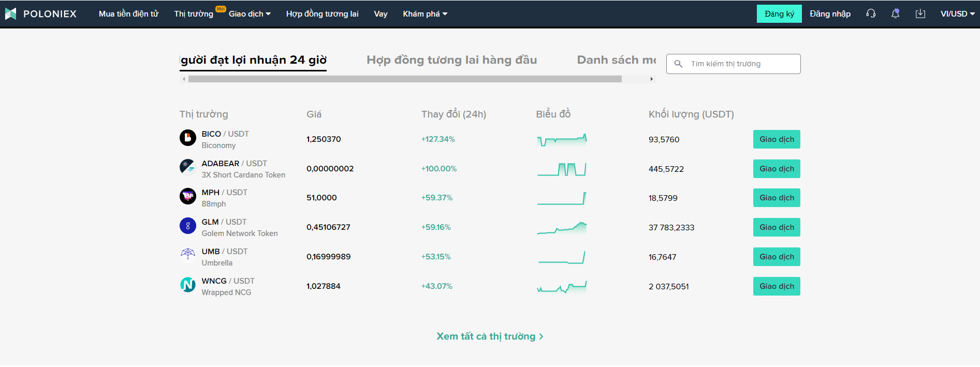
Task: Click the GLM coin icon
Action: 187,226
